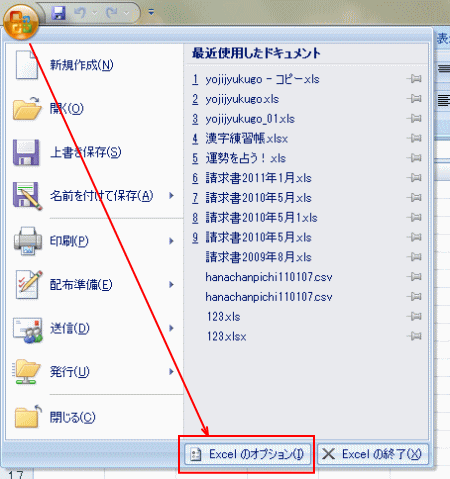Pin 漢字練習帳.xlsx to recent list
Screen dimensions: 450x479
pos(414,138)
